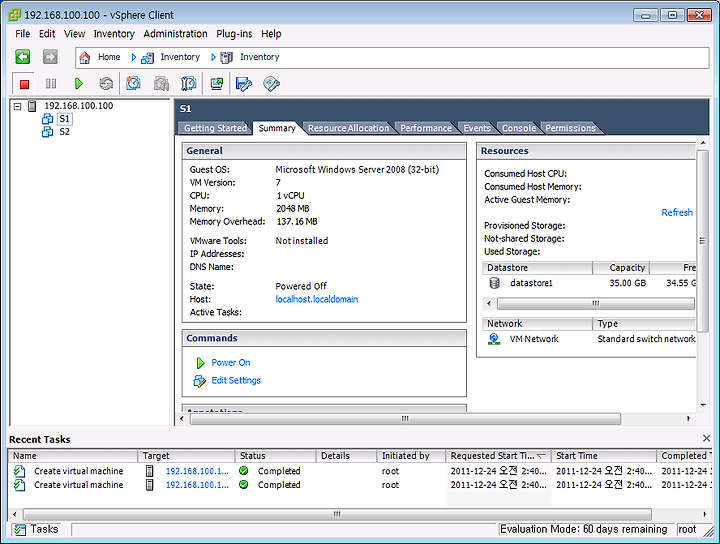Click the Reset virtual machine toolbar icon
The height and width of the screenshot is (544, 720).
click(106, 84)
